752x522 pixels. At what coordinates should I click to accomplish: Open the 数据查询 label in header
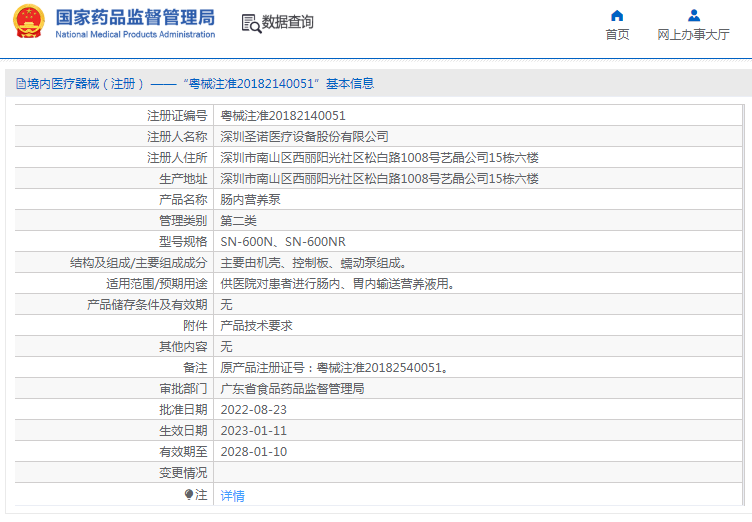click(288, 22)
